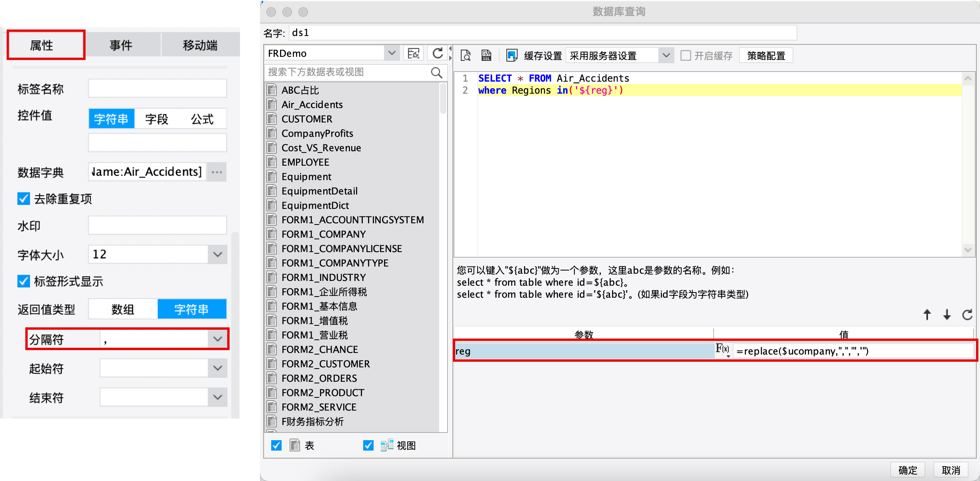This screenshot has width=980, height=481.
Task: Click the F(x) formula type icon
Action: pos(722,349)
